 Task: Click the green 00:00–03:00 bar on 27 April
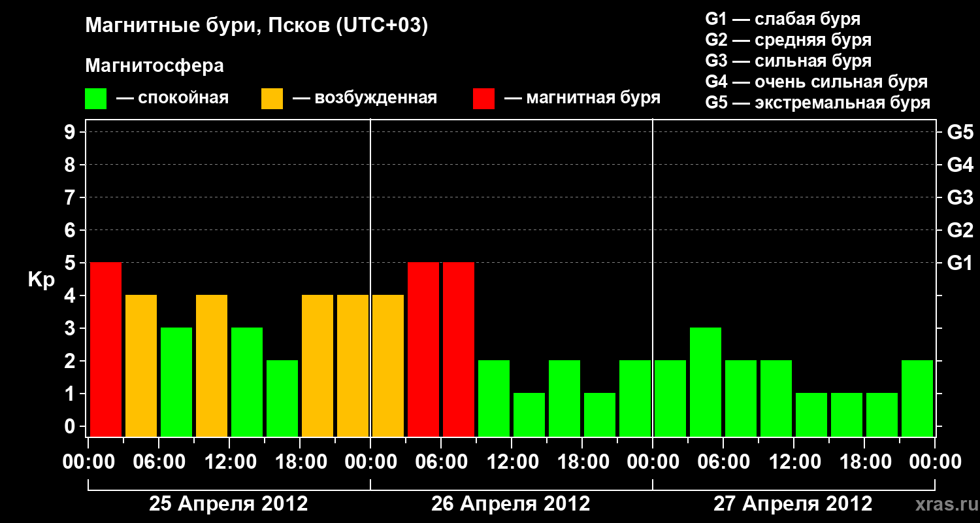[670, 398]
